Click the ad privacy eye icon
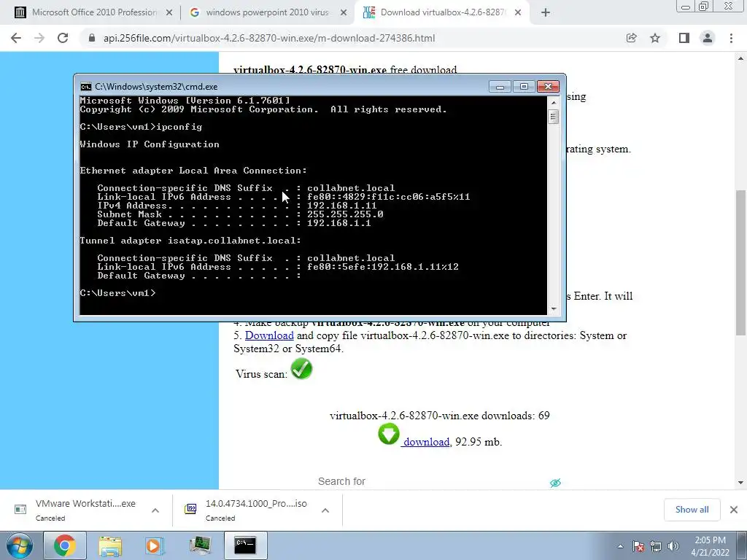The width and height of the screenshot is (747, 560). (x=555, y=483)
